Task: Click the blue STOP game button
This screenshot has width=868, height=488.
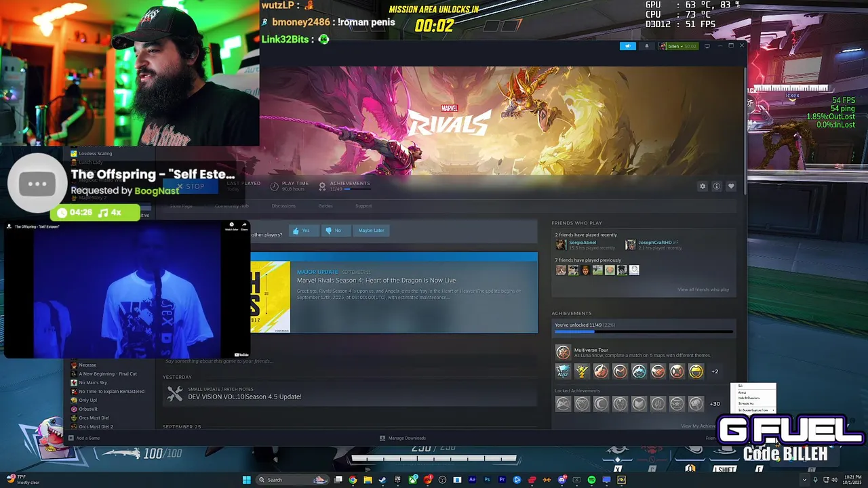Action: [191, 186]
